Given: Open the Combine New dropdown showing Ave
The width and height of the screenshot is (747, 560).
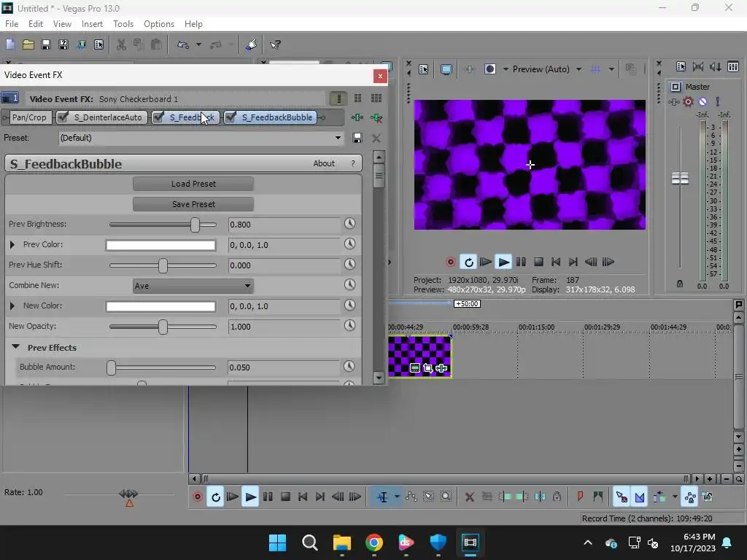Looking at the screenshot, I should click(x=193, y=286).
